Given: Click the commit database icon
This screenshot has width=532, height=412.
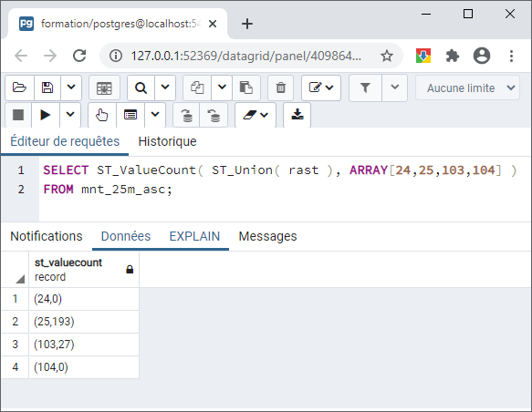Looking at the screenshot, I should pos(186,115).
